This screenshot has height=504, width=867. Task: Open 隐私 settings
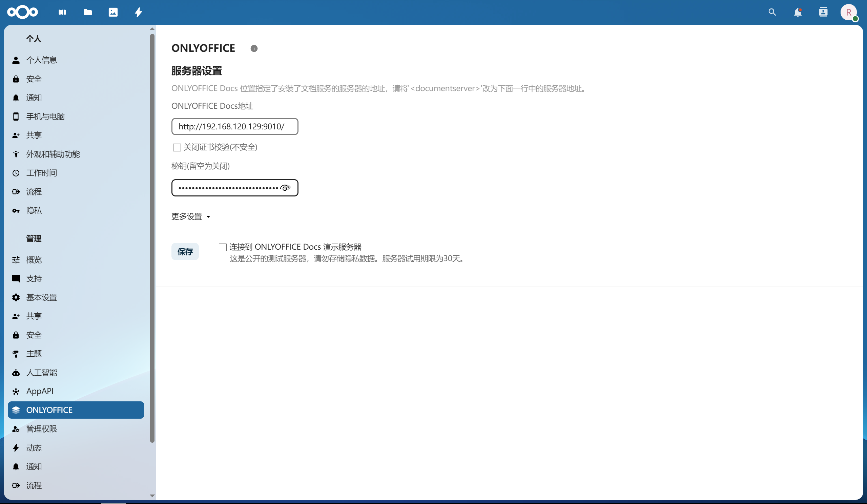pyautogui.click(x=76, y=211)
